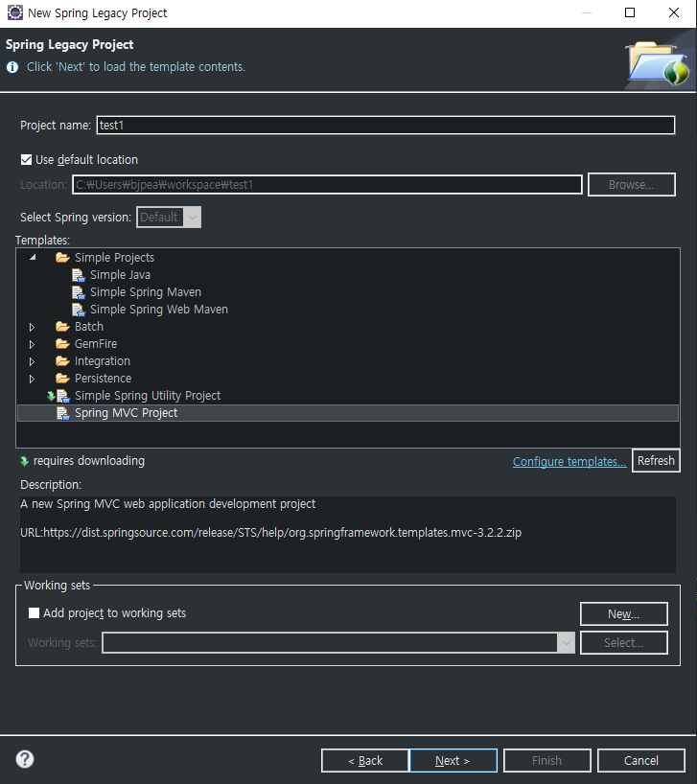The height and width of the screenshot is (784, 697).
Task: Click the Batch folder icon
Action: pos(62,327)
